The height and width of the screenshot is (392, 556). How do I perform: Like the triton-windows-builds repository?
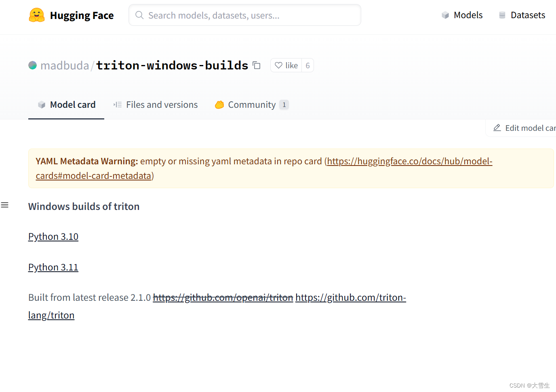point(286,65)
